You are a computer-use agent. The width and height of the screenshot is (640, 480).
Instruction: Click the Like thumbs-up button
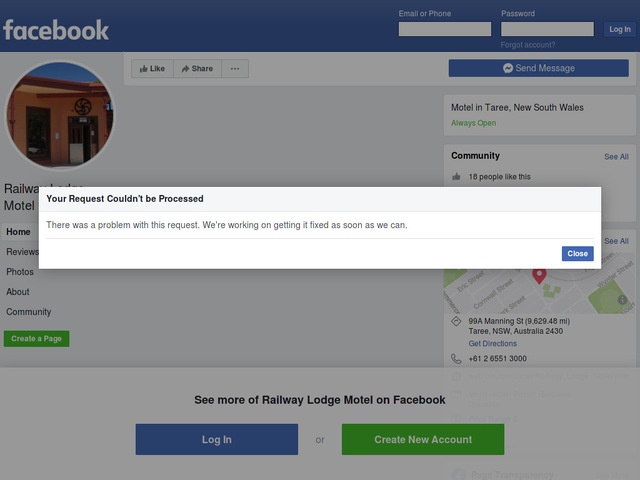[x=152, y=69]
